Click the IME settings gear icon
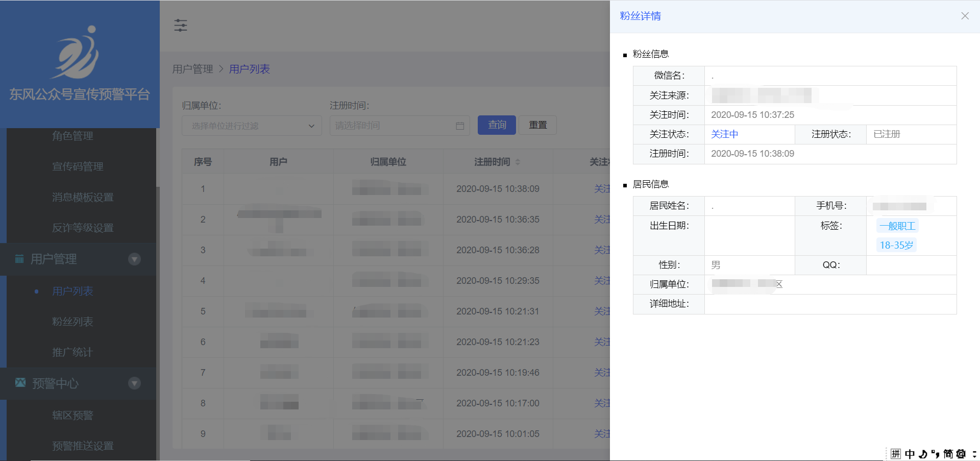Screen dimensions: 980x461 click(x=961, y=454)
